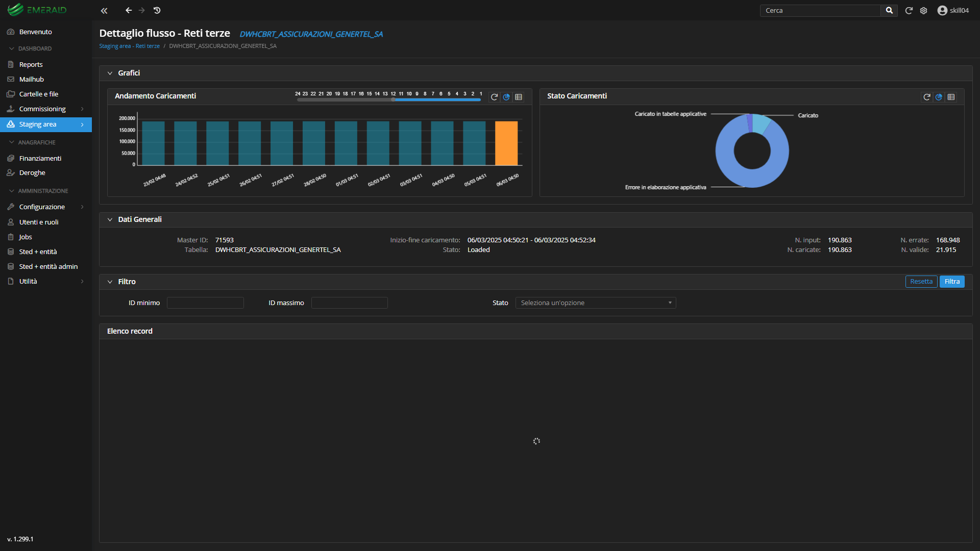
Task: Open the navigation history icon
Action: pos(157,10)
